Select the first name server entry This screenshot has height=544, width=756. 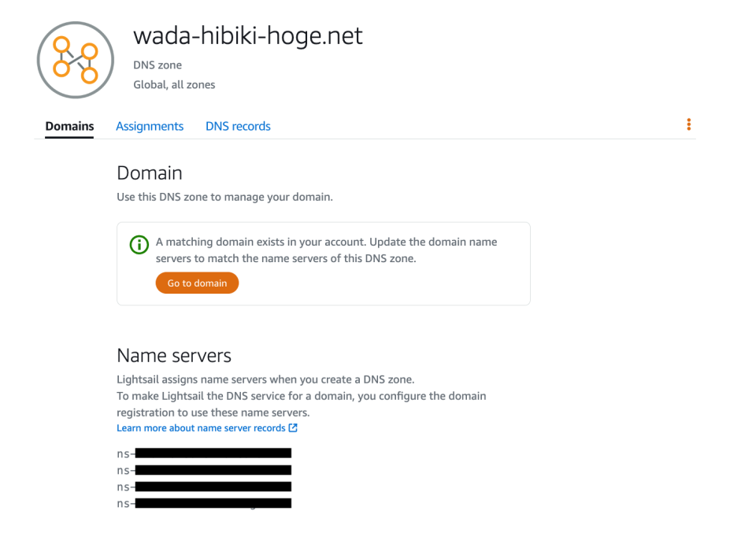(203, 453)
